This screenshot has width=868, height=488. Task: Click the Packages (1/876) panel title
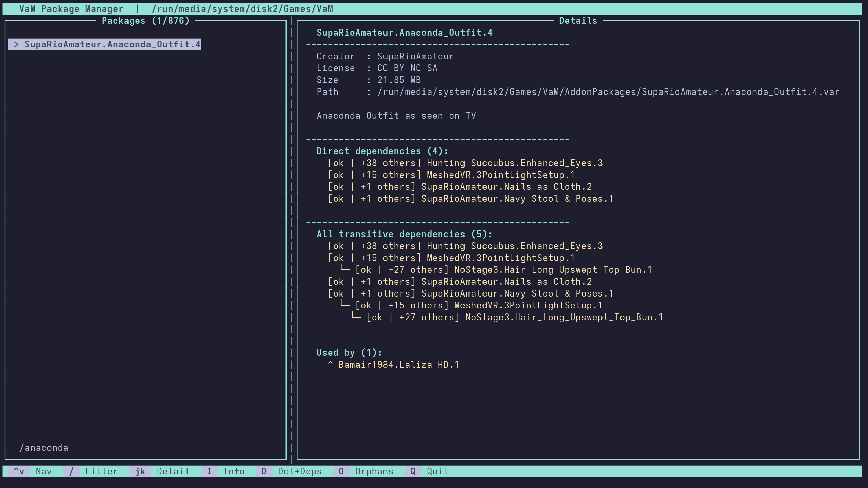(145, 21)
